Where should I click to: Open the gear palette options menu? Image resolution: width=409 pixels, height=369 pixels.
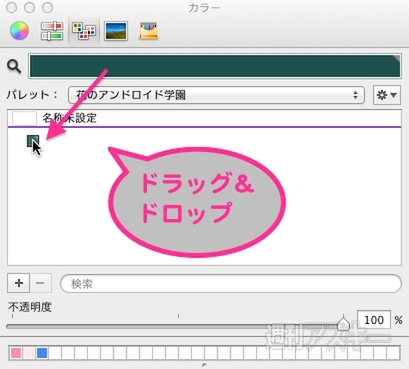387,95
